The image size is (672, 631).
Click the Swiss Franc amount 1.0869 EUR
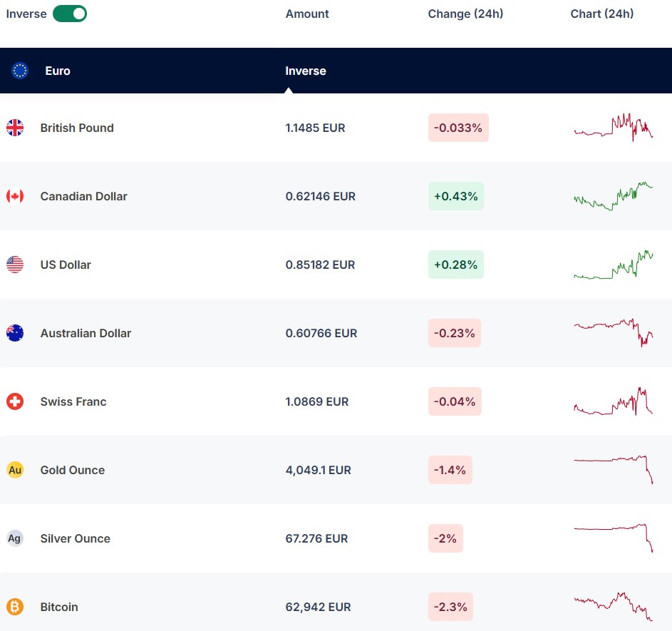coord(317,401)
